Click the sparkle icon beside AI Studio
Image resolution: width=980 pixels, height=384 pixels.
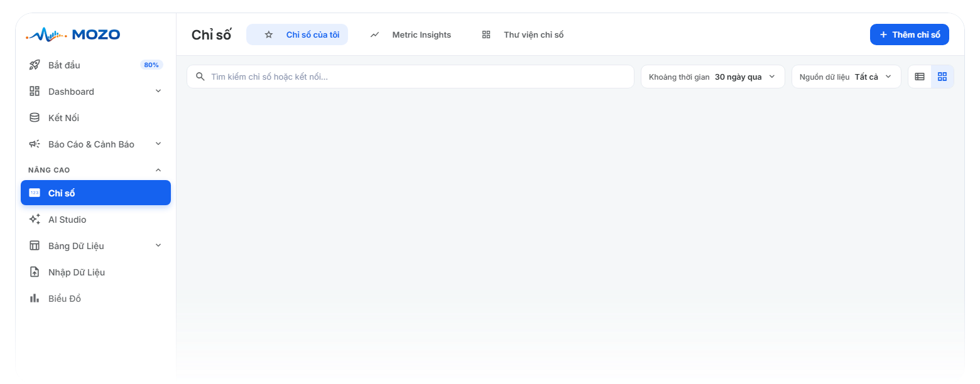coord(35,220)
